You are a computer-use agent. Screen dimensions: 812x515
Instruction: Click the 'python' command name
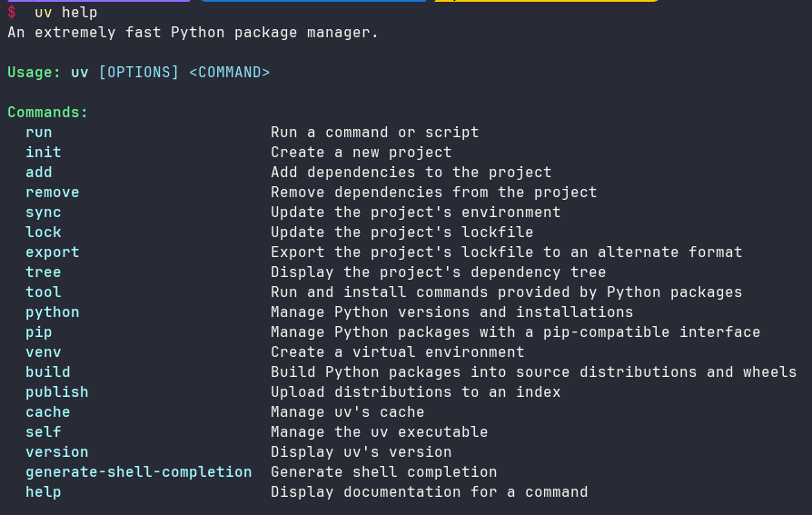(53, 312)
